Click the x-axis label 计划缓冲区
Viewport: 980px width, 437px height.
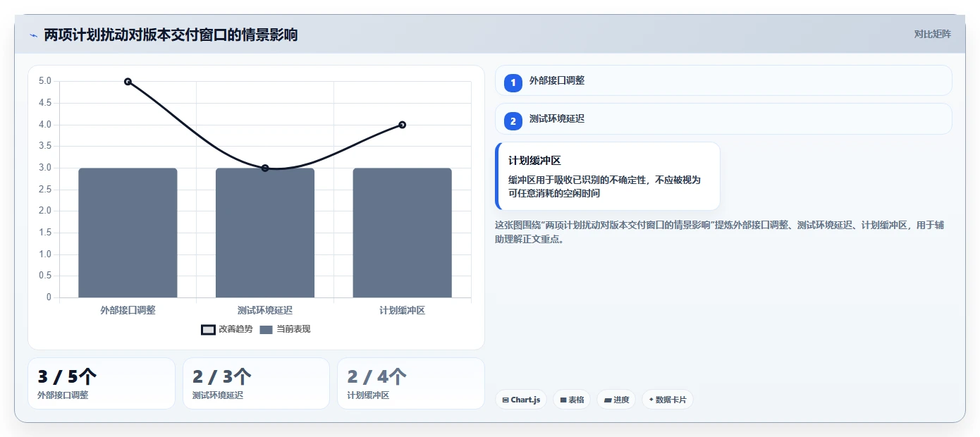click(x=402, y=310)
